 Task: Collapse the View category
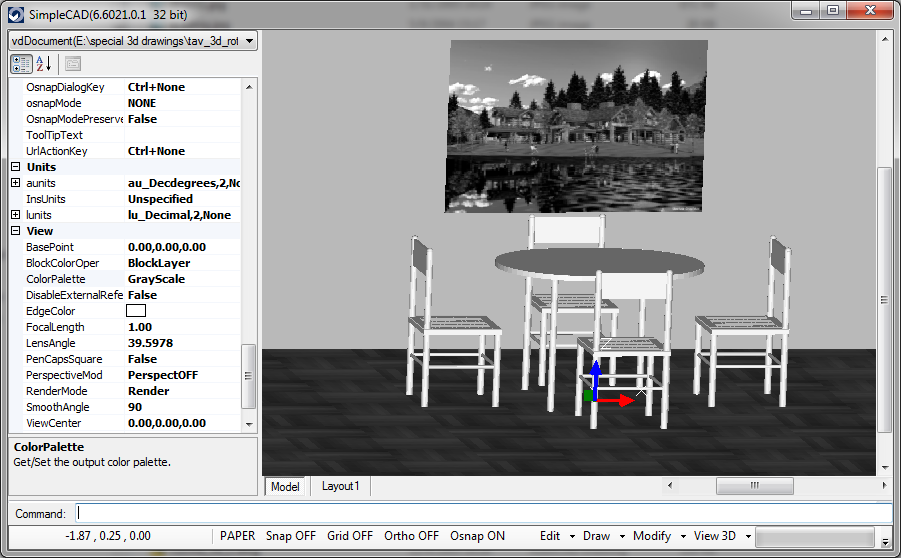click(x=16, y=231)
